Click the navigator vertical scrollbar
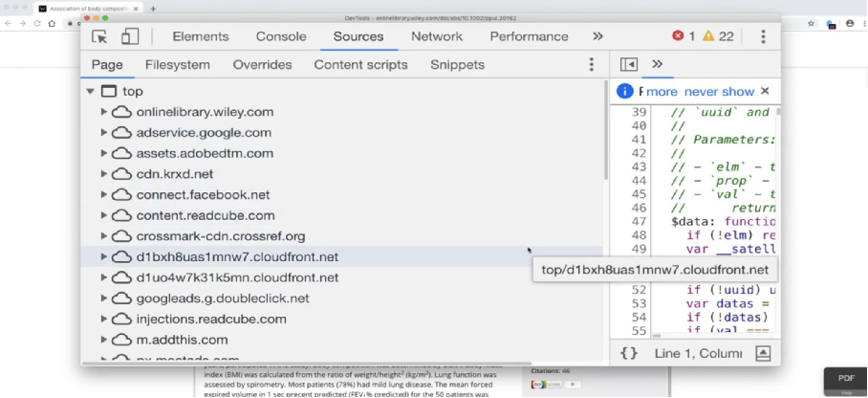The width and height of the screenshot is (868, 398). click(x=606, y=130)
